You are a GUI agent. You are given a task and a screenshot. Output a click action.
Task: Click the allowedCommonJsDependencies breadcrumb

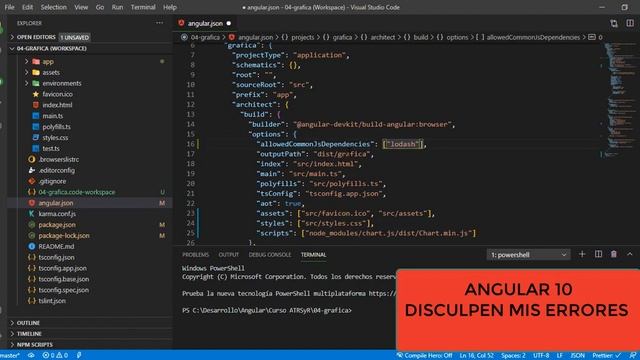tap(533, 37)
